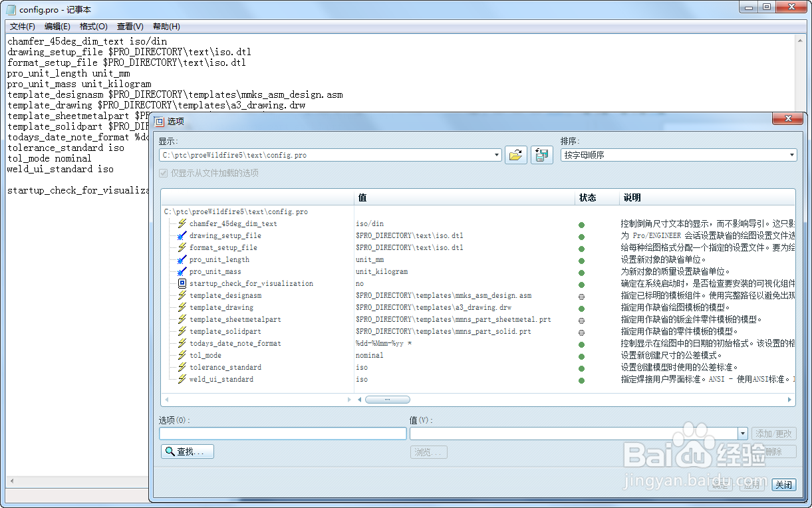
Task: Toggle show only options loaded from file
Action: point(164,173)
